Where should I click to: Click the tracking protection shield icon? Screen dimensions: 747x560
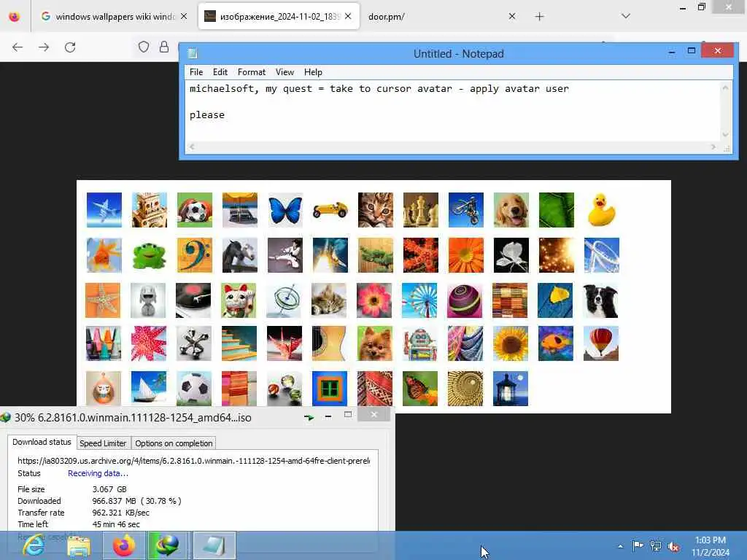tap(144, 47)
